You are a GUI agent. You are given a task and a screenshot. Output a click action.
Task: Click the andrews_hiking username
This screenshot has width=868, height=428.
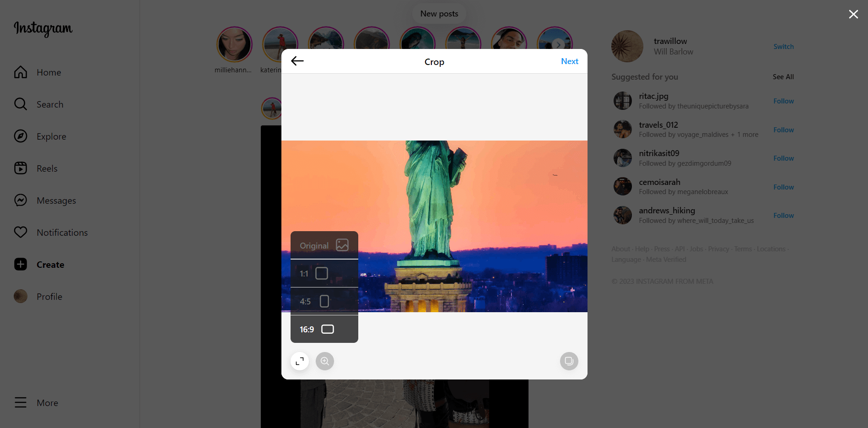click(x=667, y=211)
